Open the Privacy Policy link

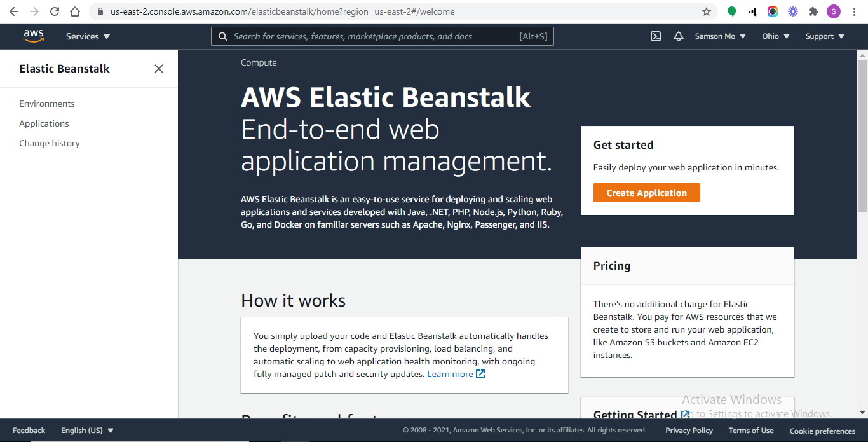point(689,430)
